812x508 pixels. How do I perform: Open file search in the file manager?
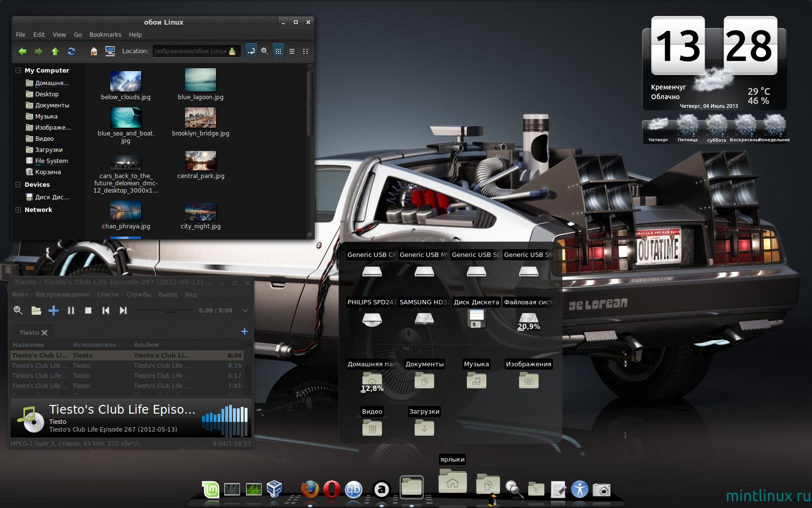264,51
